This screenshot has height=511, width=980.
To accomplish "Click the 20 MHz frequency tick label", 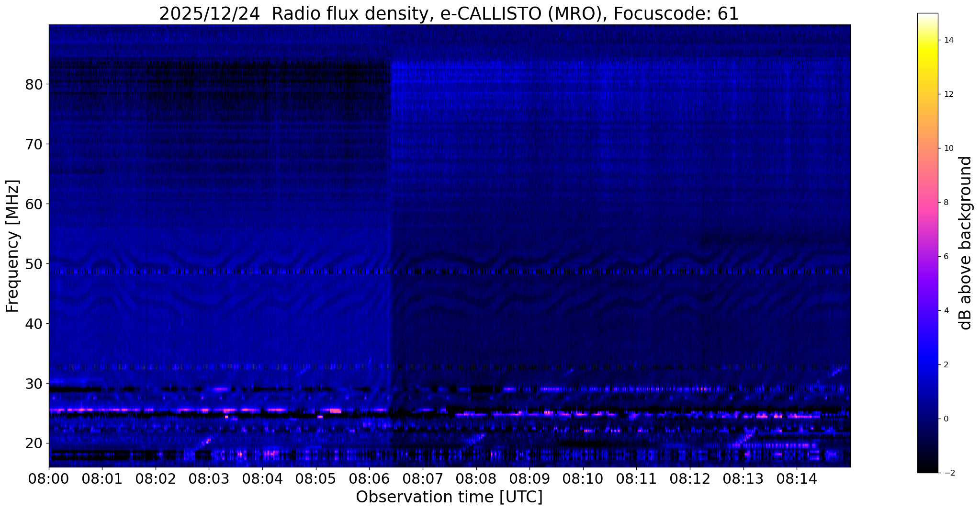I will tap(34, 443).
